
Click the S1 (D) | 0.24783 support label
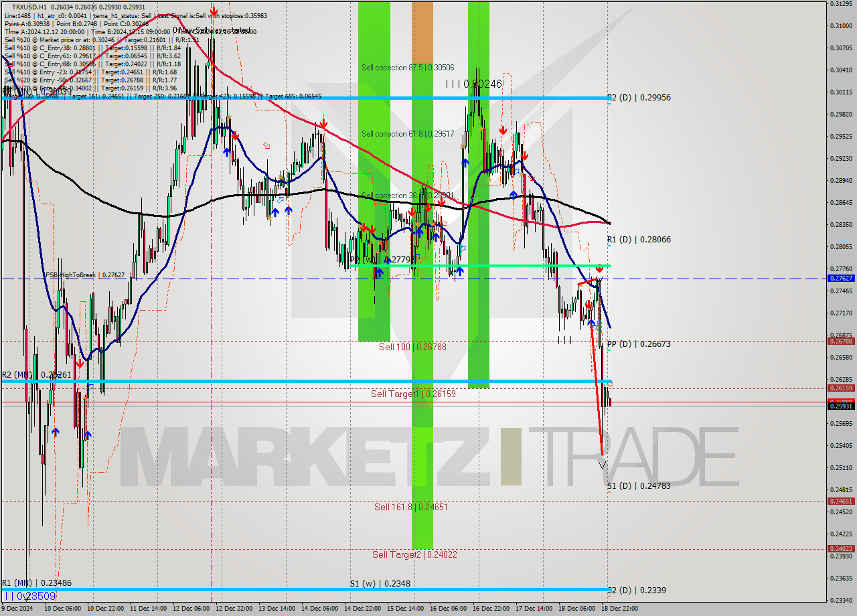639,486
